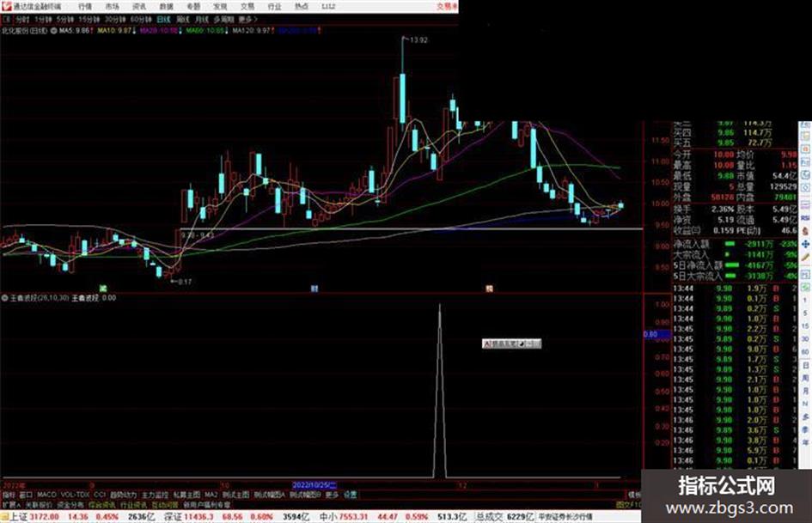
Task: Click the MA5 moving average label
Action: pyautogui.click(x=76, y=31)
